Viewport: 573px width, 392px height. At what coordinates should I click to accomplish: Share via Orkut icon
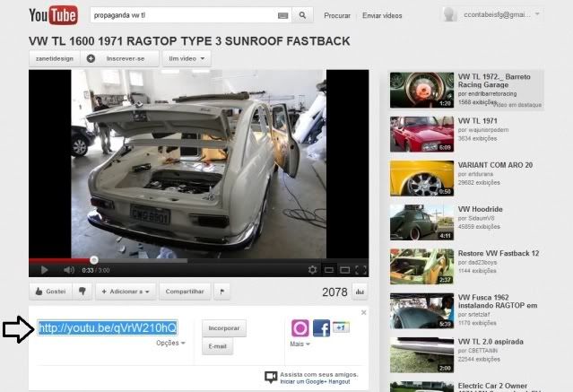point(300,328)
